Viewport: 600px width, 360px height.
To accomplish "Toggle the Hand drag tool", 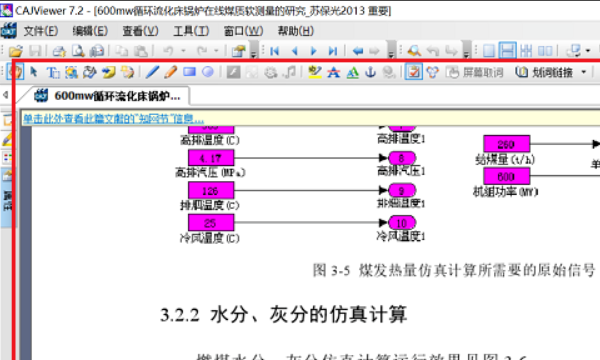I will [16, 72].
